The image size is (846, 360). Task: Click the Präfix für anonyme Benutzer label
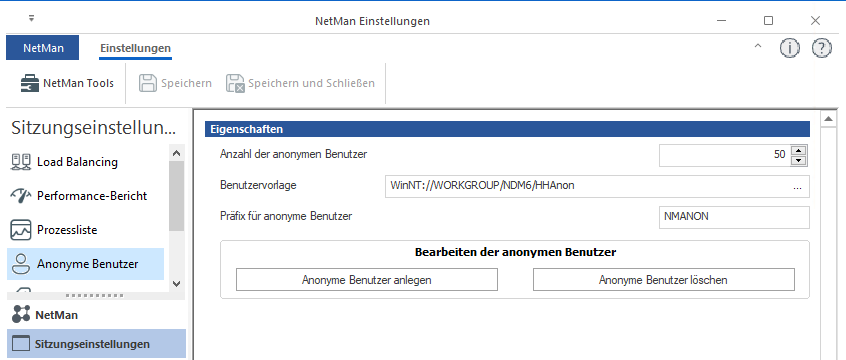click(286, 216)
